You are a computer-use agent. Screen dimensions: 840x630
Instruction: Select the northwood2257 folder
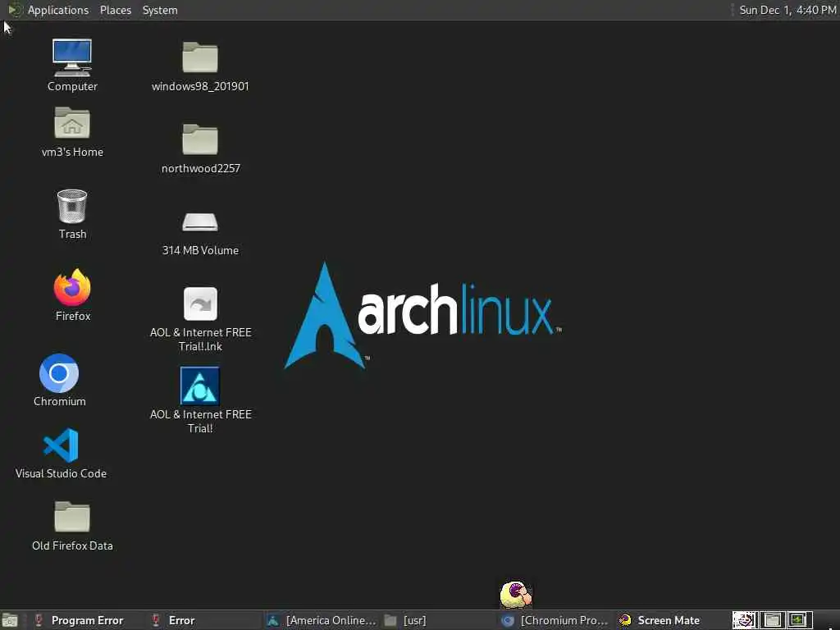pyautogui.click(x=200, y=148)
